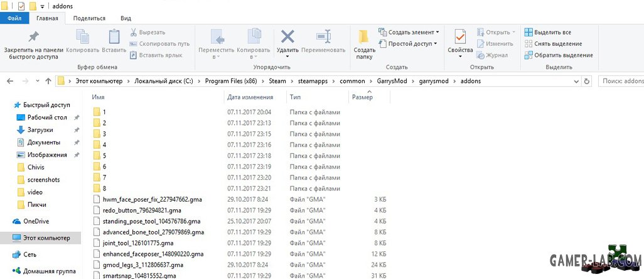
Task: Select Quick access (Быстрый доступ) in sidebar
Action: point(41,105)
